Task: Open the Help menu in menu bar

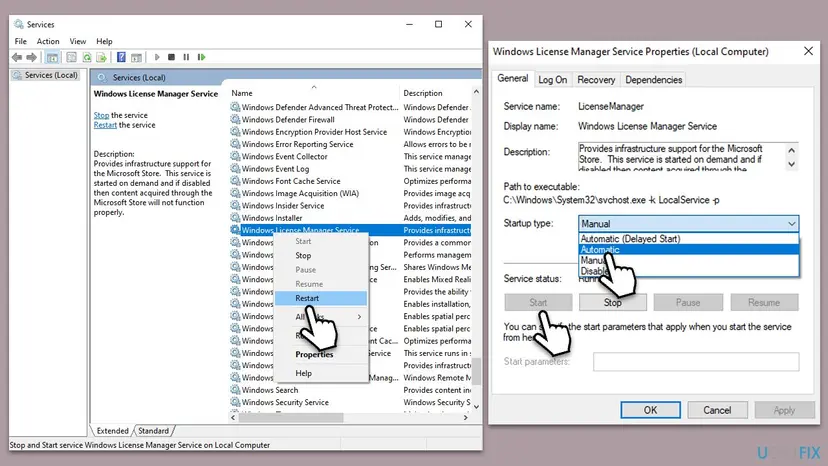Action: (x=104, y=41)
